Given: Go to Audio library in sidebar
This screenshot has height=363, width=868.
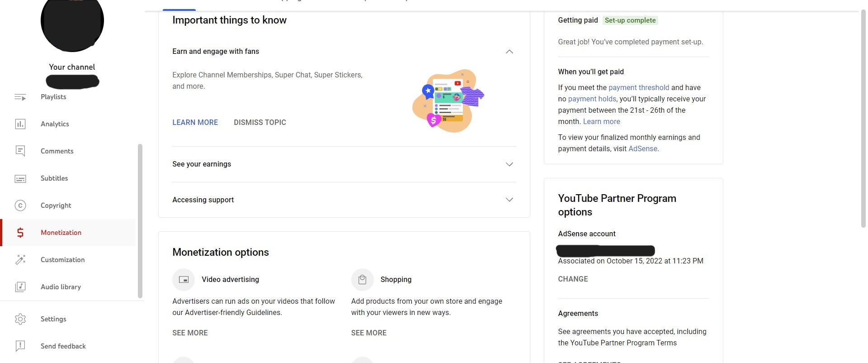Looking at the screenshot, I should (x=68, y=287).
